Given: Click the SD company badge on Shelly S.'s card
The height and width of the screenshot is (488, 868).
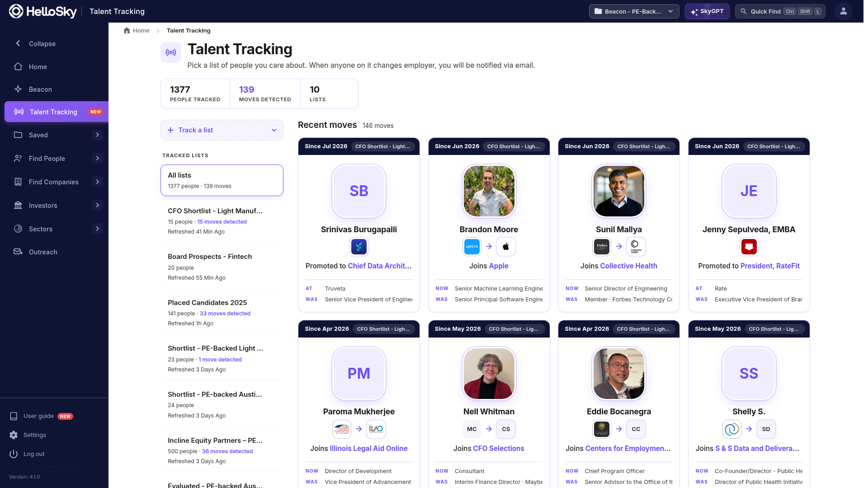Looking at the screenshot, I should 766,429.
